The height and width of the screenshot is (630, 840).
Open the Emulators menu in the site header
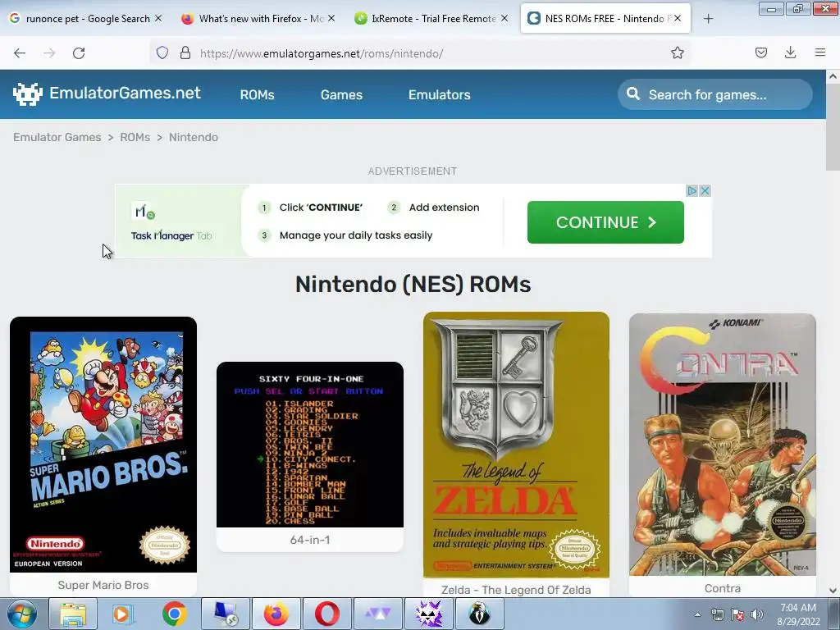tap(440, 95)
